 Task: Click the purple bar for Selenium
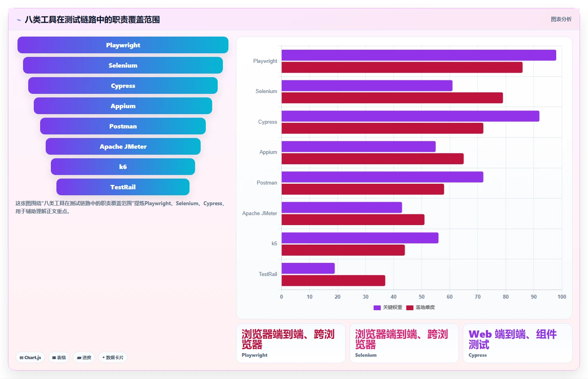coord(367,86)
